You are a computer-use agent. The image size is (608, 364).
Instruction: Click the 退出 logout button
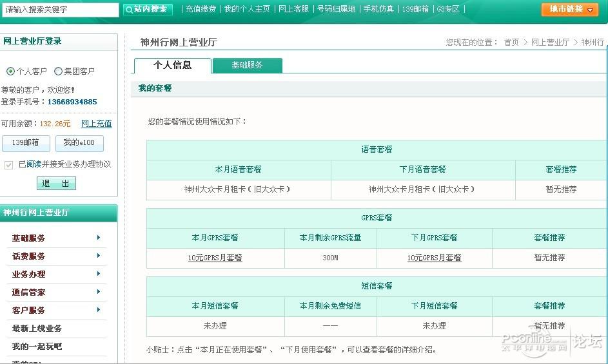click(x=56, y=184)
